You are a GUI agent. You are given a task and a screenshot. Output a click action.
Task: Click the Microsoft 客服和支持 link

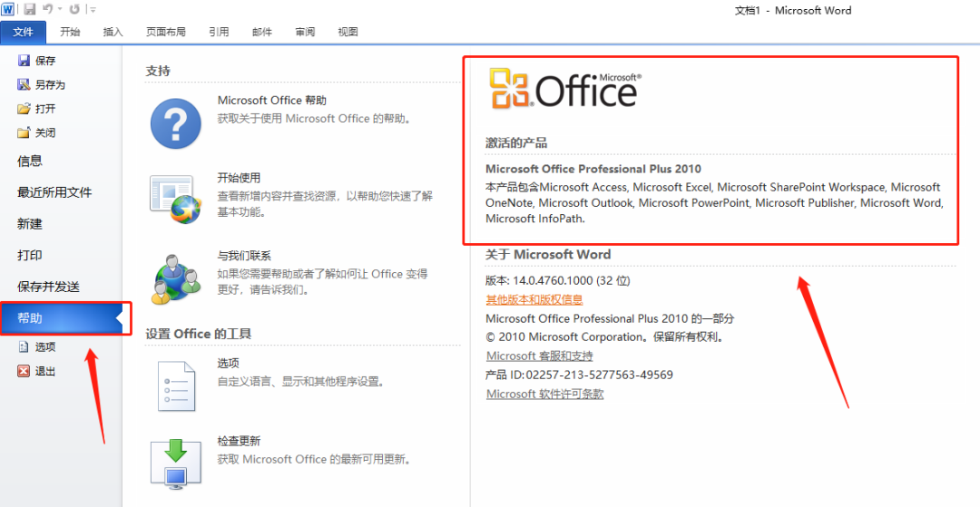coord(539,356)
